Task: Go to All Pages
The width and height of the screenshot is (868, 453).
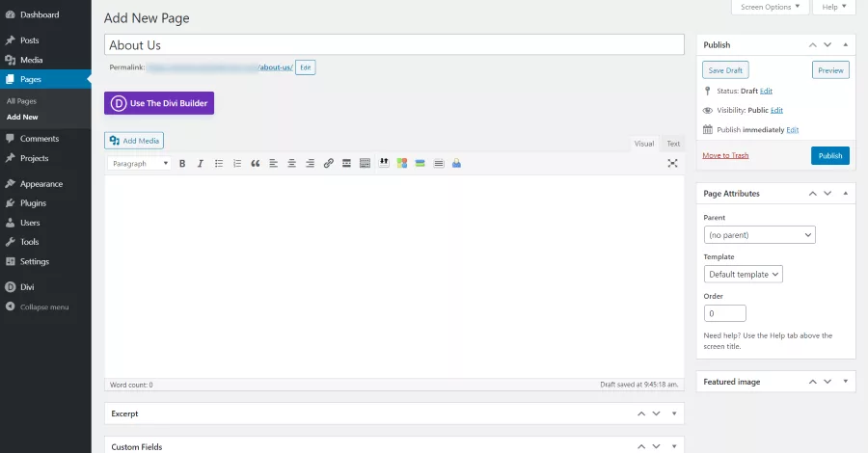Action: (21, 101)
